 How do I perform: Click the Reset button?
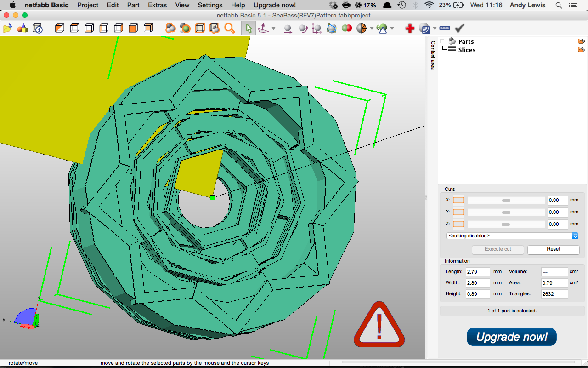tap(553, 249)
